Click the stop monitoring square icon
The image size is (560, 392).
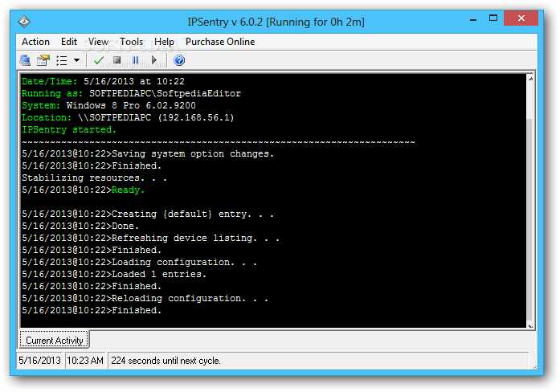(x=116, y=60)
